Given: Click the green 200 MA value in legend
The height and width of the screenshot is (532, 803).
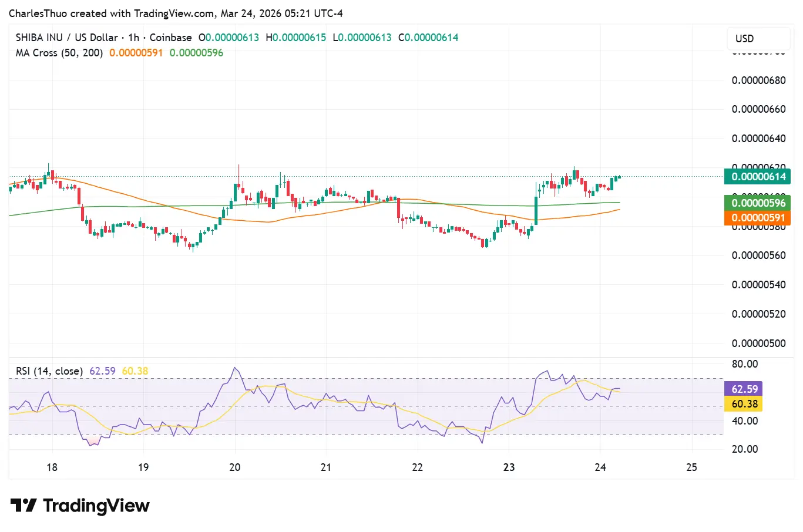Looking at the screenshot, I should (196, 53).
